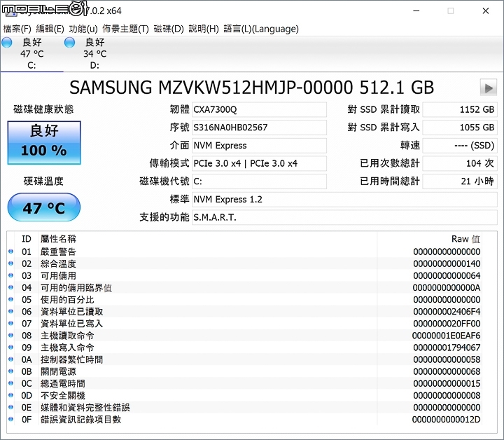The width and height of the screenshot is (504, 440).
Task: Select the D: drive tab at 34 °C
Action: pos(94,54)
